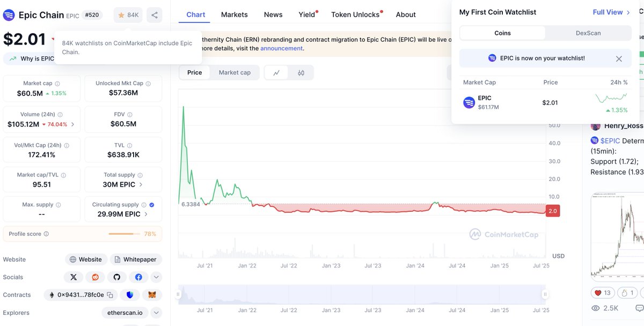Open the info icon next to Total supply
The height and width of the screenshot is (326, 644).
(140, 175)
